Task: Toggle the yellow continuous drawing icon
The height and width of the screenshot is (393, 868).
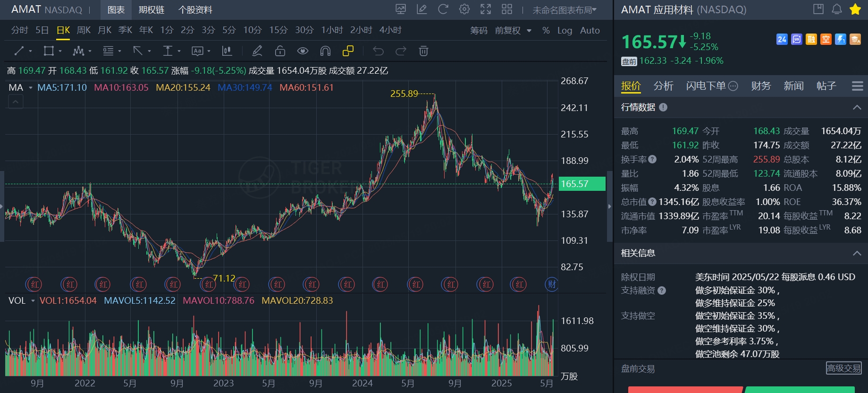Action: (x=348, y=51)
